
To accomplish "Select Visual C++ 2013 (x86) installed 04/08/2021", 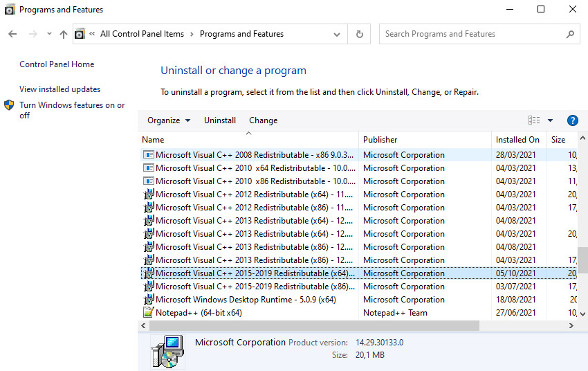I will point(359,247).
